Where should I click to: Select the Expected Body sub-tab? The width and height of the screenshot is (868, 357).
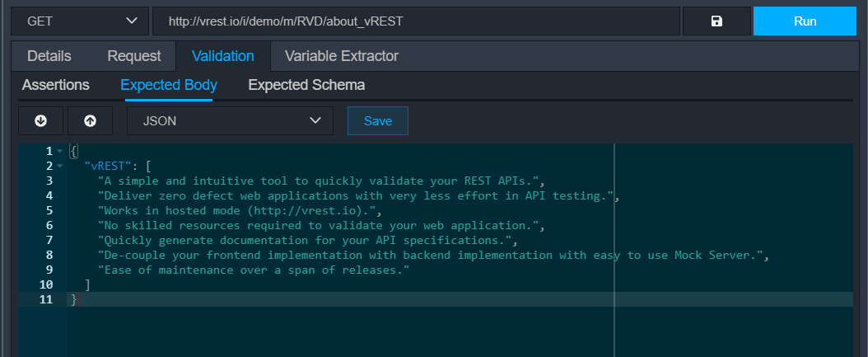169,85
